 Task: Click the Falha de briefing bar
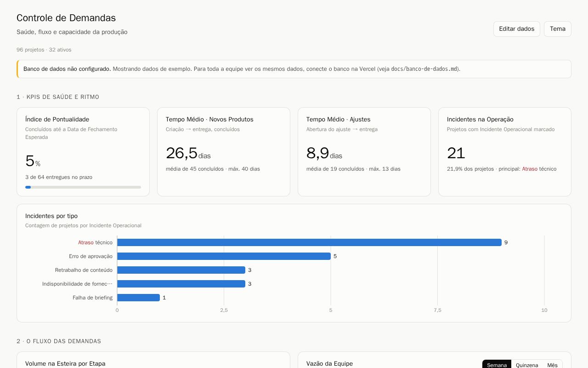coord(138,298)
